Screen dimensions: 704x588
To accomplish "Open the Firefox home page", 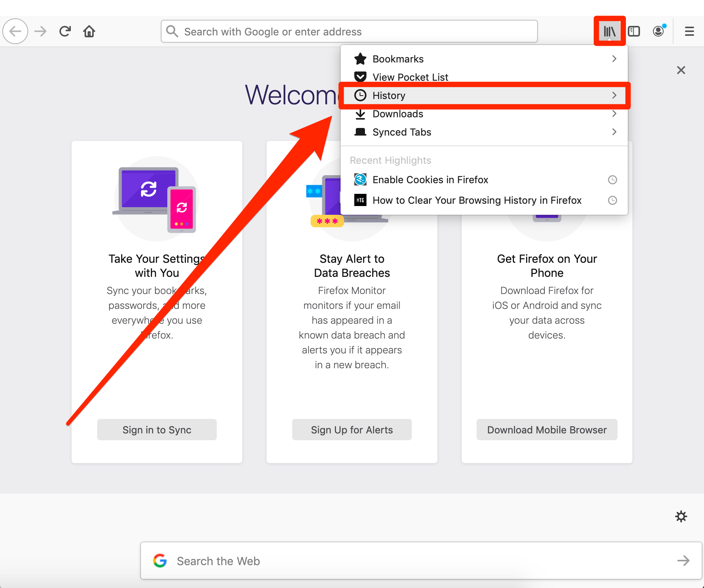I will pyautogui.click(x=89, y=31).
